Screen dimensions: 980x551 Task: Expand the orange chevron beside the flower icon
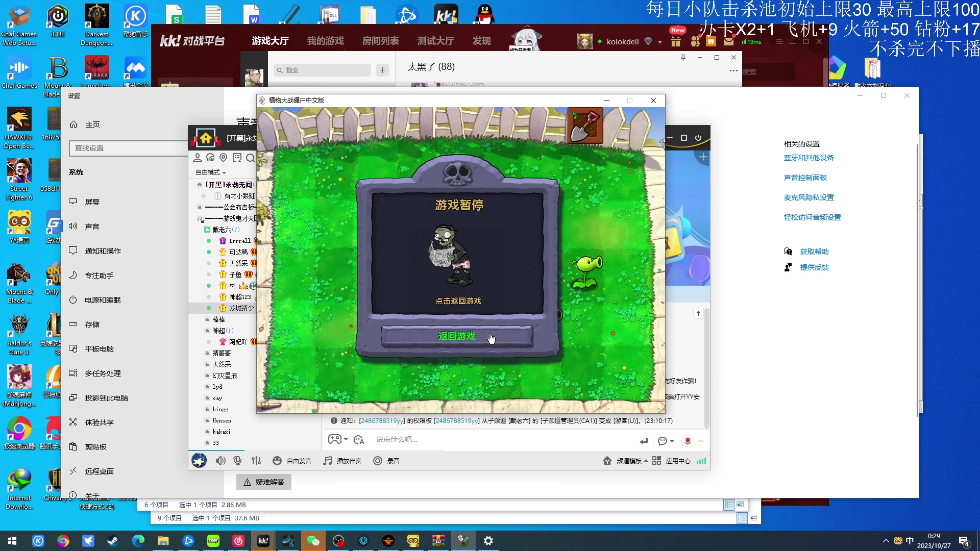tap(701, 441)
